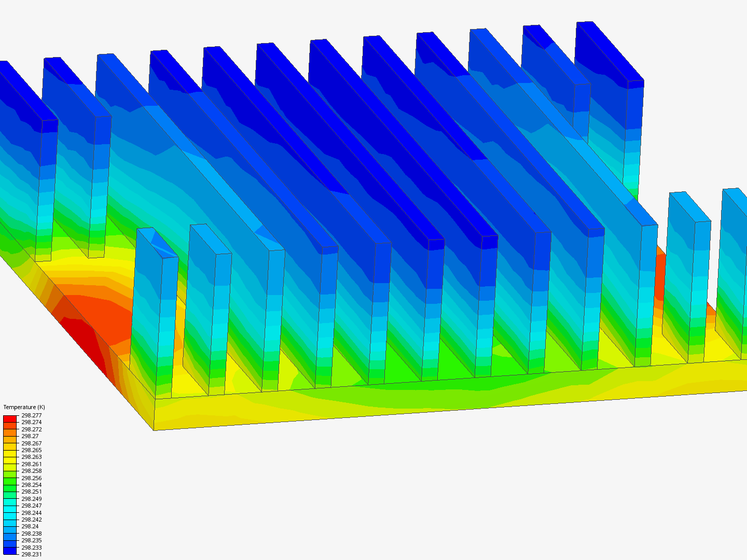Click the 298.233 legend value

[32, 548]
